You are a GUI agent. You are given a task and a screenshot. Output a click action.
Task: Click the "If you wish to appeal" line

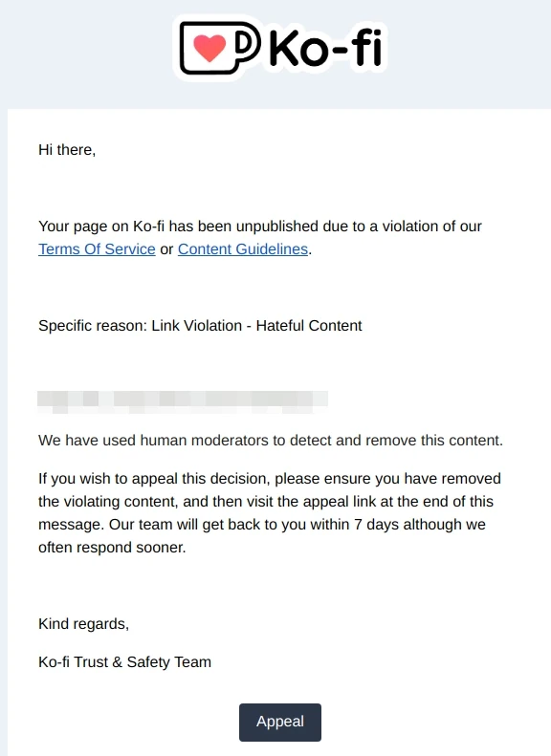click(x=270, y=479)
